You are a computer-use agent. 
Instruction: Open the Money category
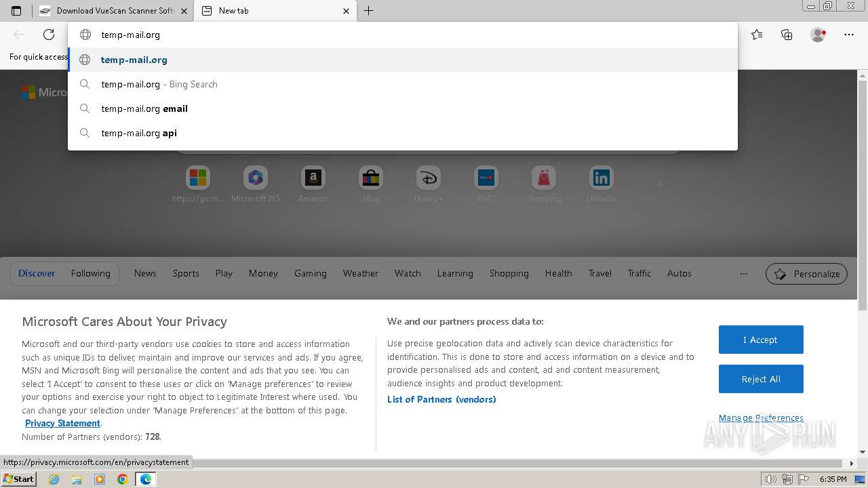click(x=263, y=273)
